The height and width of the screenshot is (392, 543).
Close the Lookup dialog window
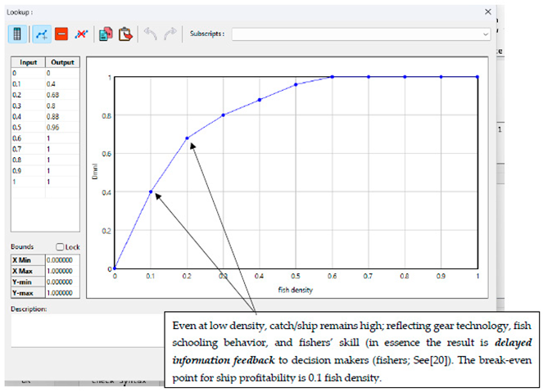click(489, 11)
